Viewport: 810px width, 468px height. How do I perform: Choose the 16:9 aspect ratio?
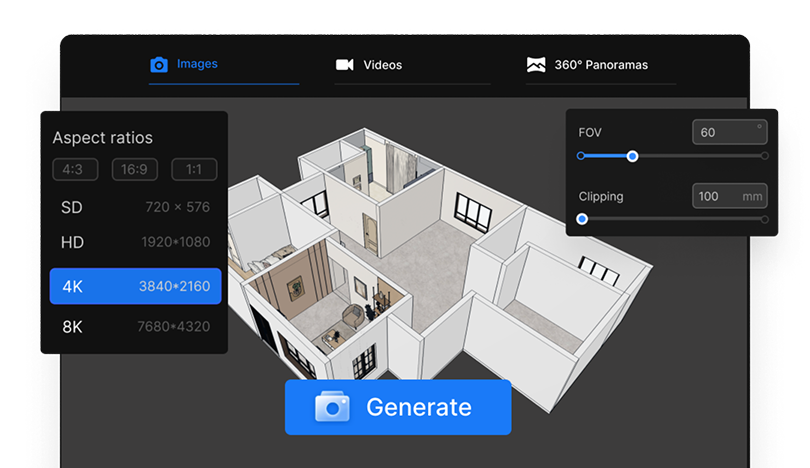[x=134, y=170]
